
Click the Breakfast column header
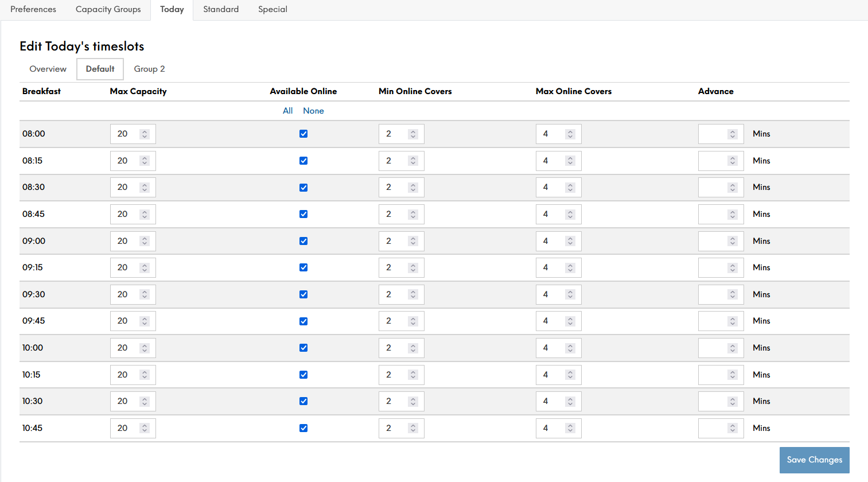pyautogui.click(x=41, y=91)
